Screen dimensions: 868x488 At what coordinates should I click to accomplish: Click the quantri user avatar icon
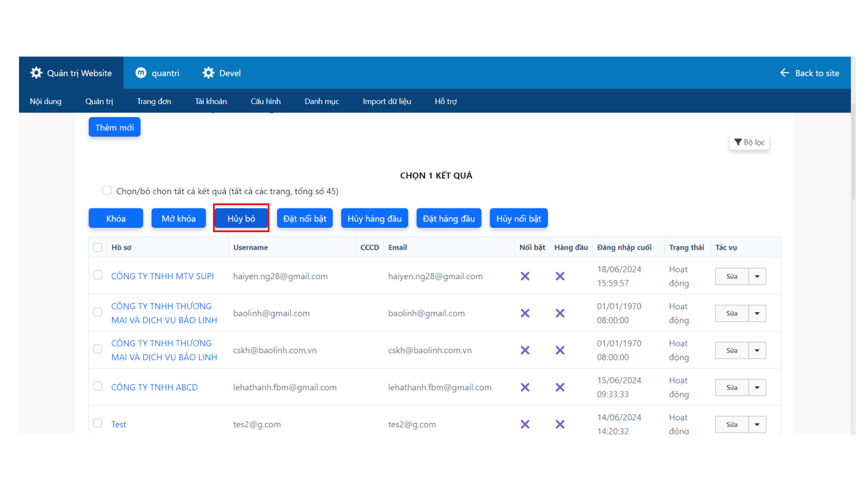coord(141,73)
